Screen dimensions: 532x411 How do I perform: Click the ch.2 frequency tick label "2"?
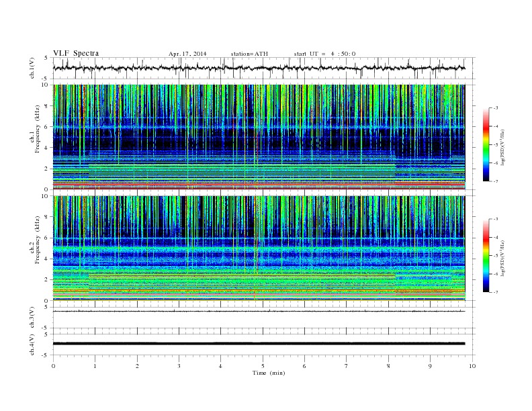tap(46, 280)
